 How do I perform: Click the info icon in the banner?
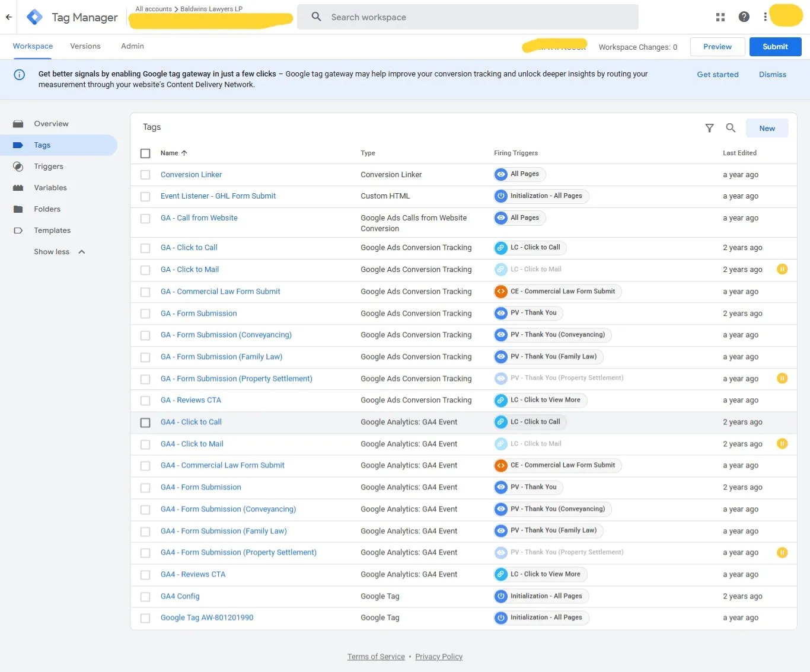(20, 75)
